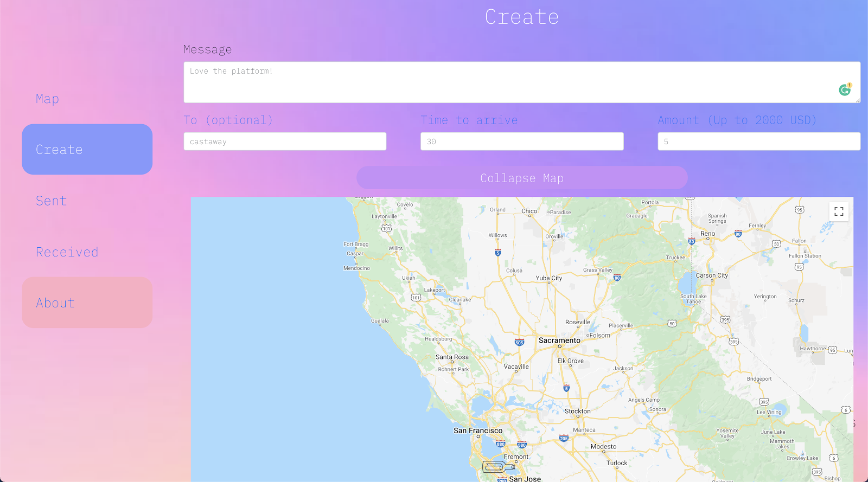Click Yuba City label on map
Image resolution: width=868 pixels, height=482 pixels.
click(548, 278)
